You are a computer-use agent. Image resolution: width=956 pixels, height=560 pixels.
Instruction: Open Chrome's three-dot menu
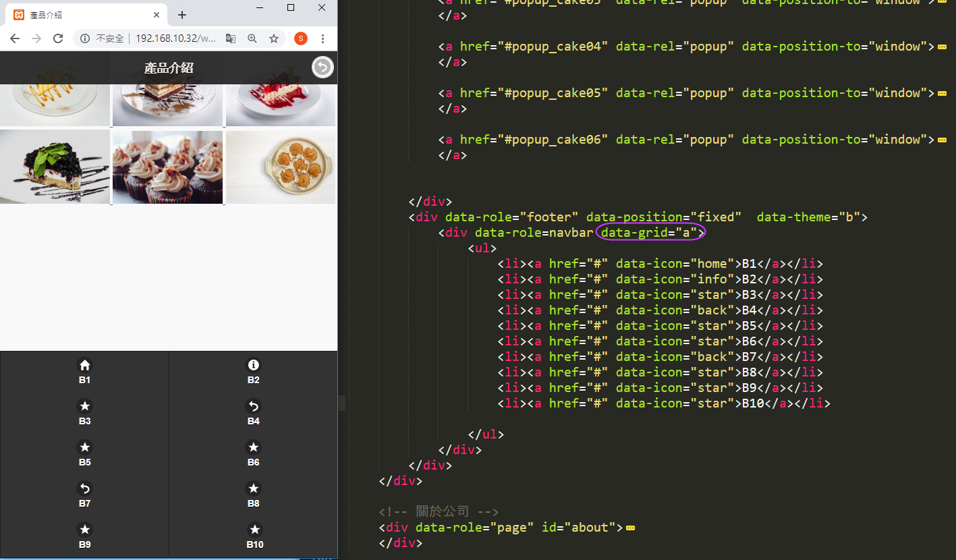click(323, 38)
